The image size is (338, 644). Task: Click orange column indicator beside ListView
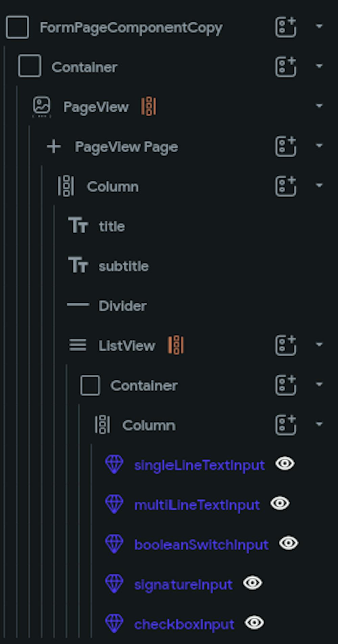(x=176, y=345)
